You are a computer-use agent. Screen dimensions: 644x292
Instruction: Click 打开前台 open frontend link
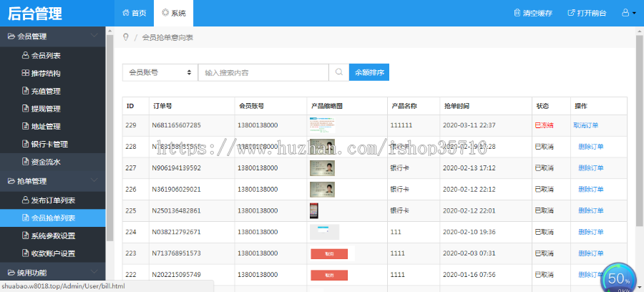point(587,13)
